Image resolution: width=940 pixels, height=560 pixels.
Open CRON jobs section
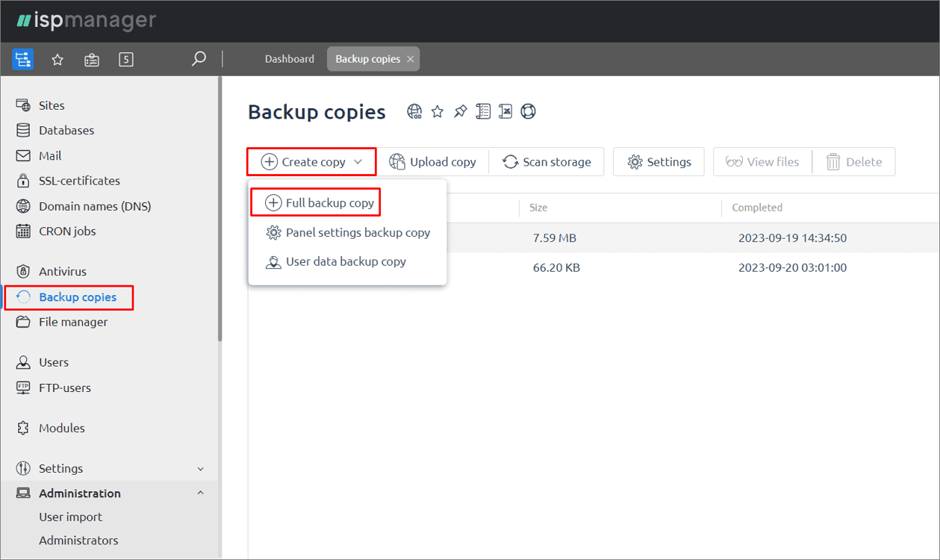click(64, 231)
